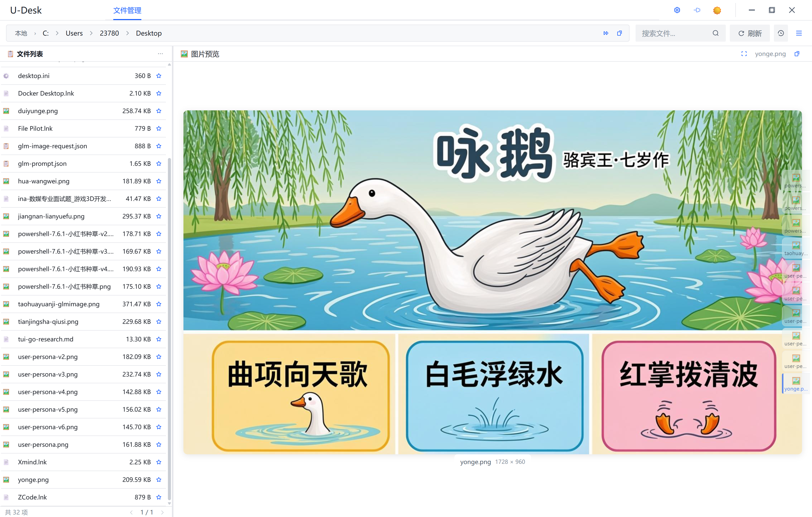Select the taohuayuanji-glmimage.png row
The image size is (812, 517).
(83, 304)
